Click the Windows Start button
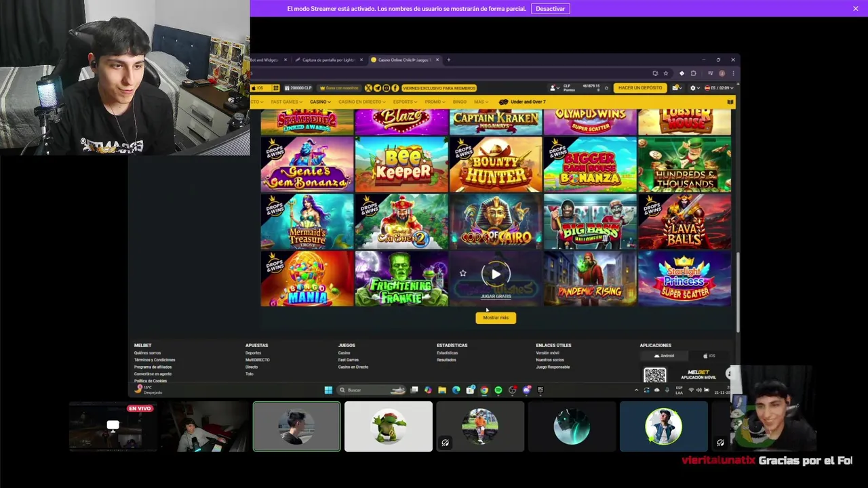 click(x=328, y=390)
